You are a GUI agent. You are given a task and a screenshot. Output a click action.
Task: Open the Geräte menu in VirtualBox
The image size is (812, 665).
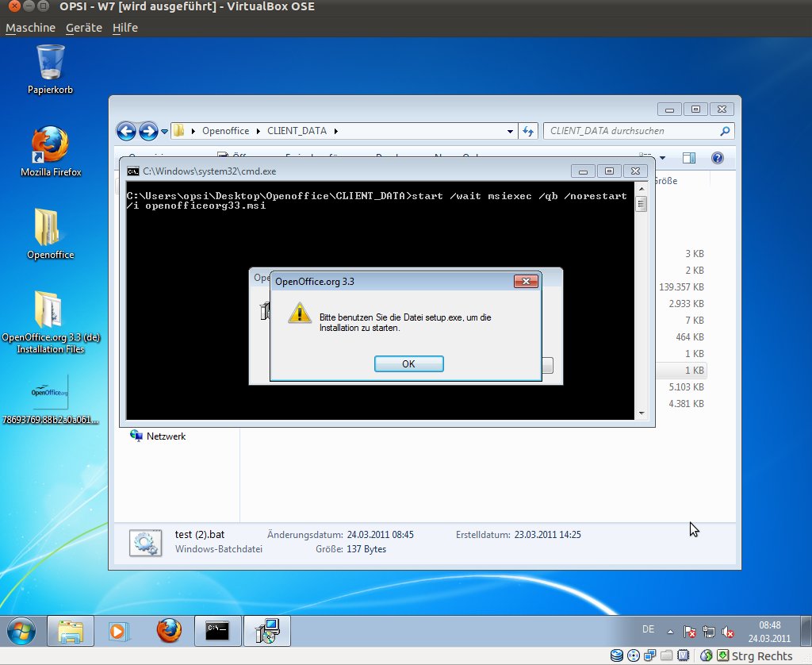coord(84,28)
